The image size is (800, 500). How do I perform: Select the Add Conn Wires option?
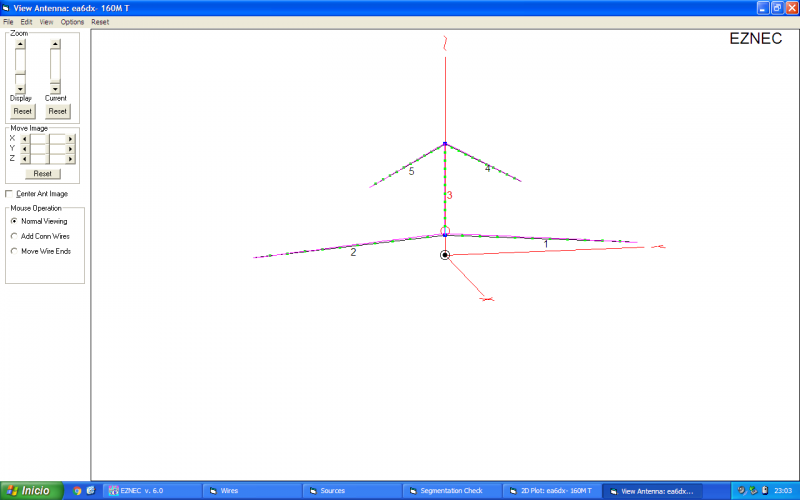(14, 236)
